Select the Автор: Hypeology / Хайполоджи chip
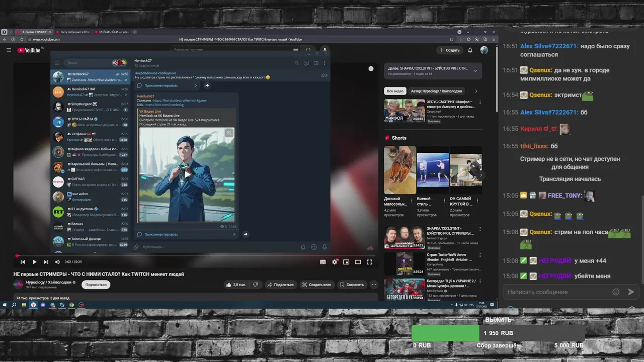 436,91
